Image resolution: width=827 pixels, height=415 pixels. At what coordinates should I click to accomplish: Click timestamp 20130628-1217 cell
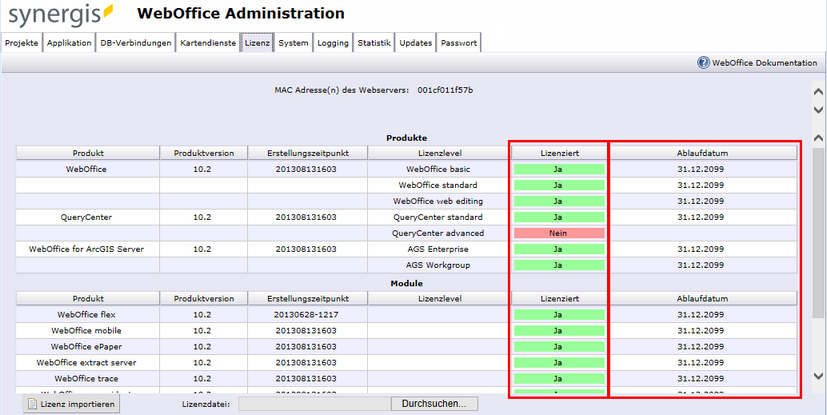[x=306, y=315]
